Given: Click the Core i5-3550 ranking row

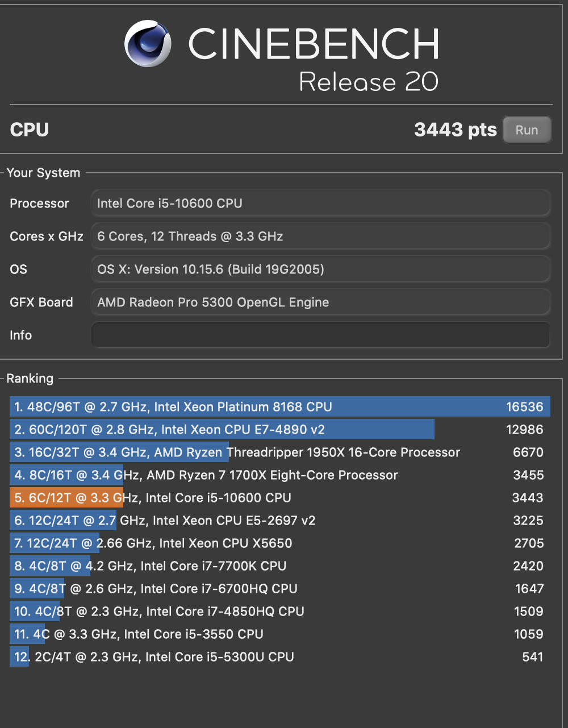Looking at the screenshot, I should click(x=279, y=634).
